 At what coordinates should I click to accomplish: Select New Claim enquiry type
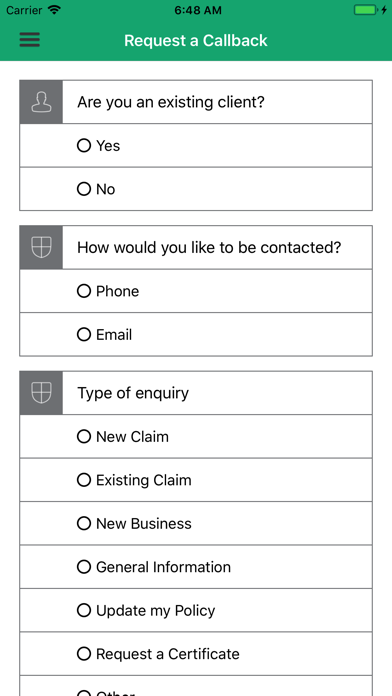[x=196, y=436]
